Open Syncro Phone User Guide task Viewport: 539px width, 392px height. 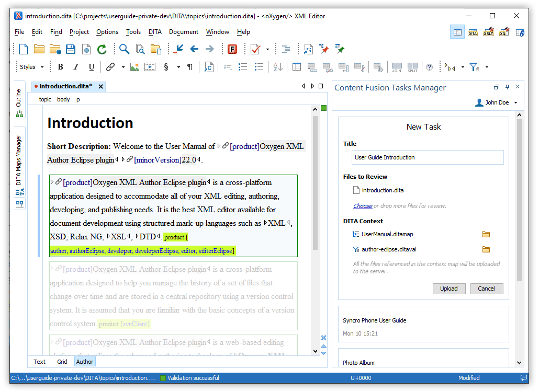click(x=423, y=324)
